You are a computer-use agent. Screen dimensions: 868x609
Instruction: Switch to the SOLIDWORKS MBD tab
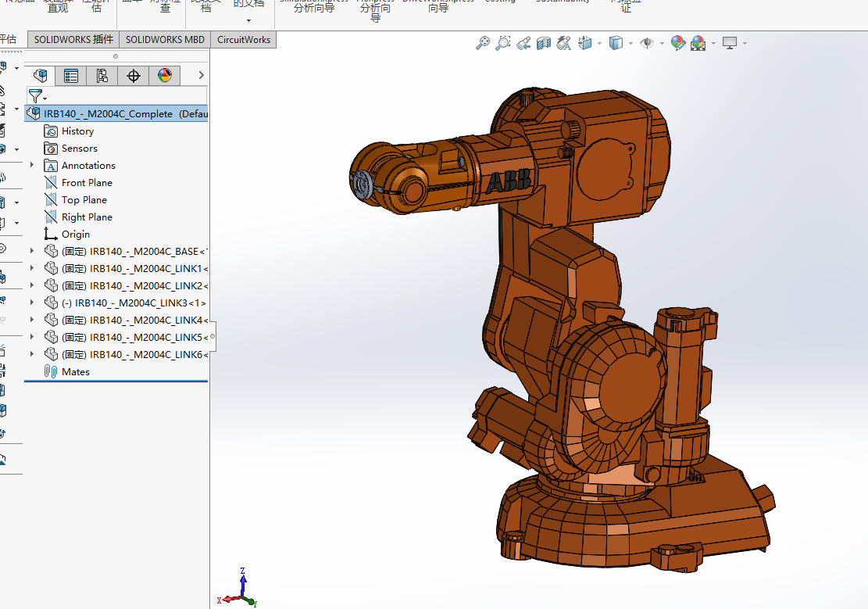coord(165,40)
